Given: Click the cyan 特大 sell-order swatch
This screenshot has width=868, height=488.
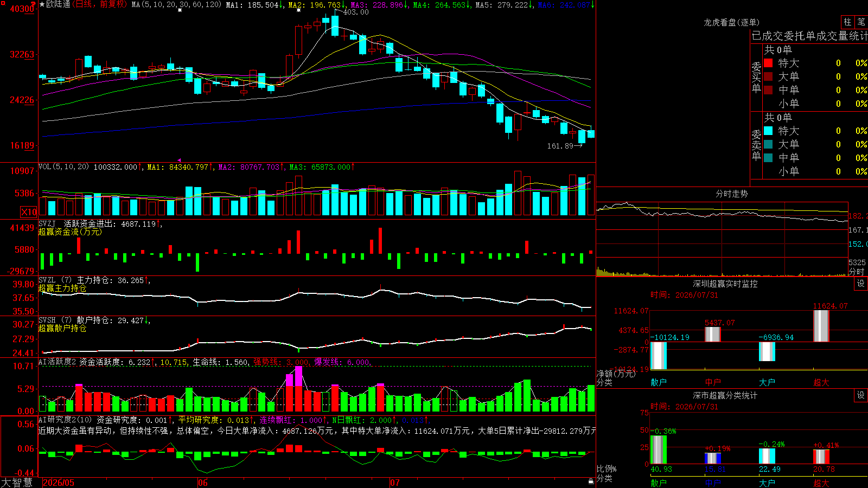Looking at the screenshot, I should tap(768, 131).
